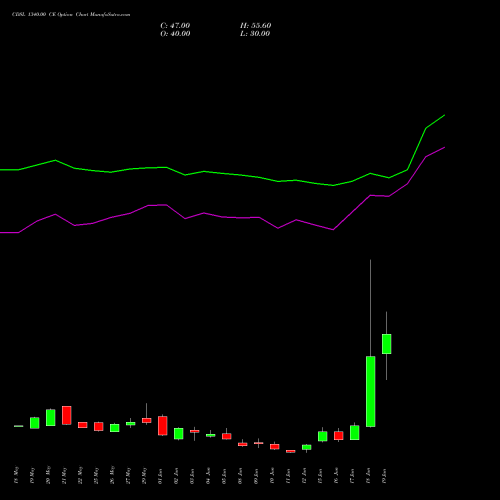
Task: Click the green candle body for 19 Jun
Action: pyautogui.click(x=387, y=344)
